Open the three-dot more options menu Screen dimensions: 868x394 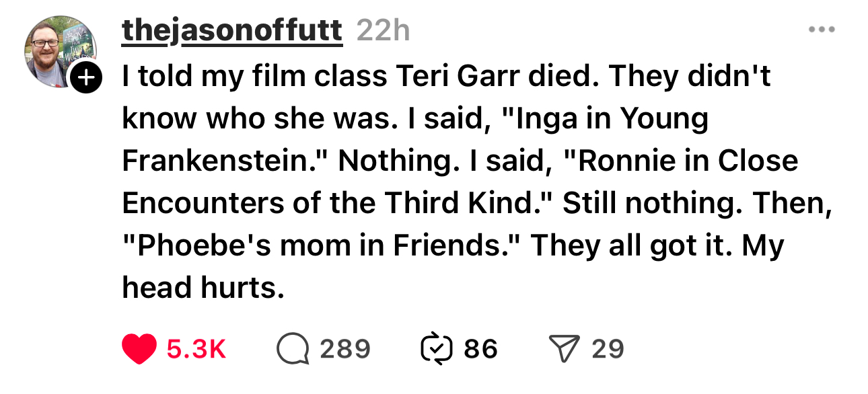click(x=822, y=30)
